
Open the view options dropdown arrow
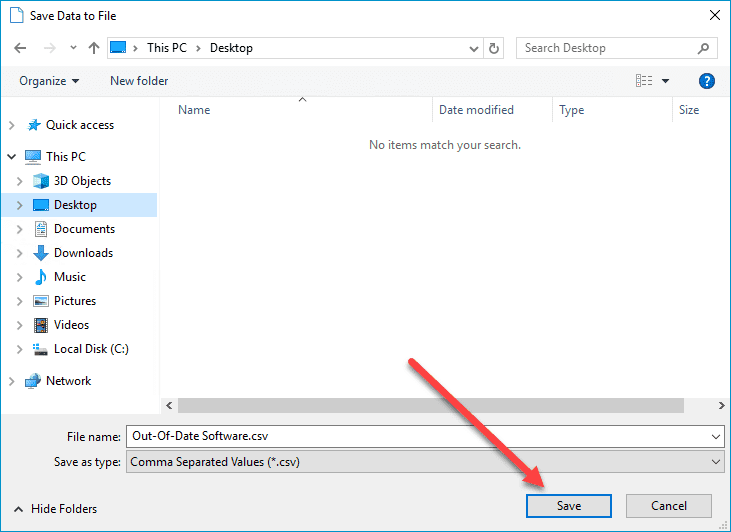pos(666,81)
